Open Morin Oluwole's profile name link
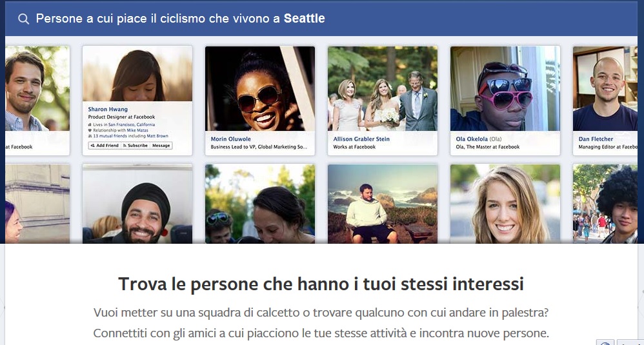Screen dimensions: 644x345 tap(230, 139)
